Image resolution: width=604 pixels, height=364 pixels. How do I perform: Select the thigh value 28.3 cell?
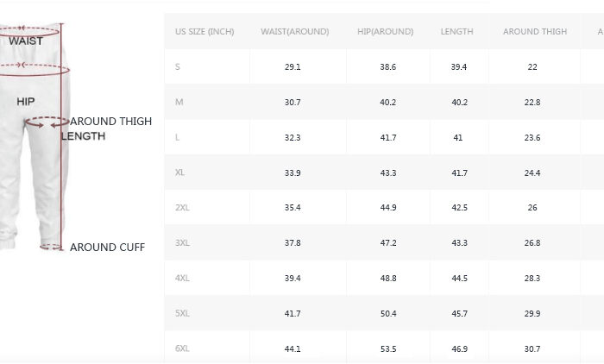532,279
